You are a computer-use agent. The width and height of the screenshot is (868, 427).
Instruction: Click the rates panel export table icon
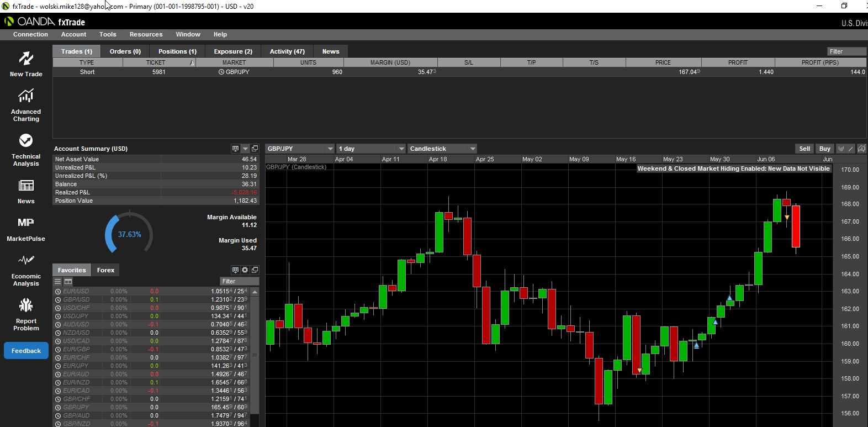(x=236, y=270)
